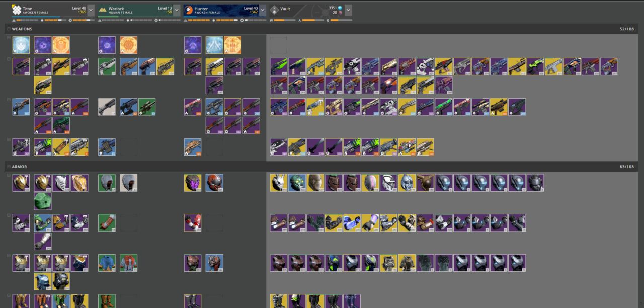Click Titan's yellow exotic blue chest armor
Viewport: 644px width, 308px height.
[x=43, y=282]
